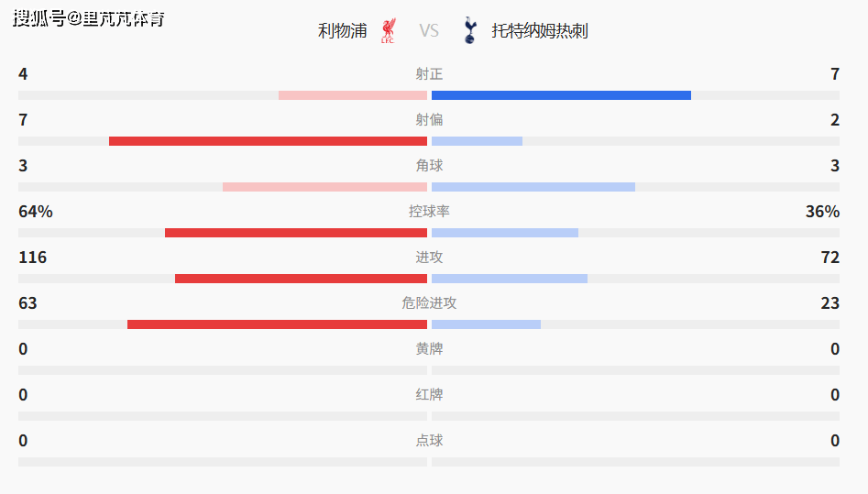
Task: Select the 射偏 stat label
Action: pyautogui.click(x=429, y=120)
